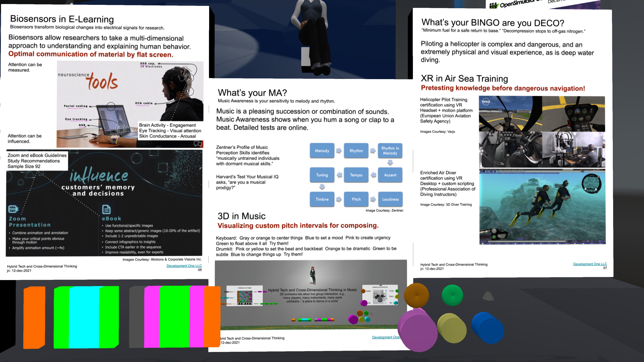Select the Loudness box in flowchart
Image resolution: width=644 pixels, height=362 pixels.
point(390,199)
